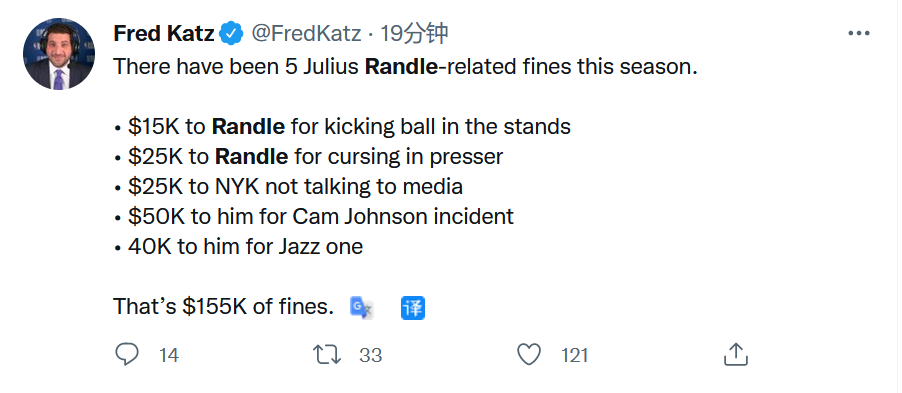Click bold Randle in cursing line
This screenshot has width=902, height=393.
tap(251, 157)
